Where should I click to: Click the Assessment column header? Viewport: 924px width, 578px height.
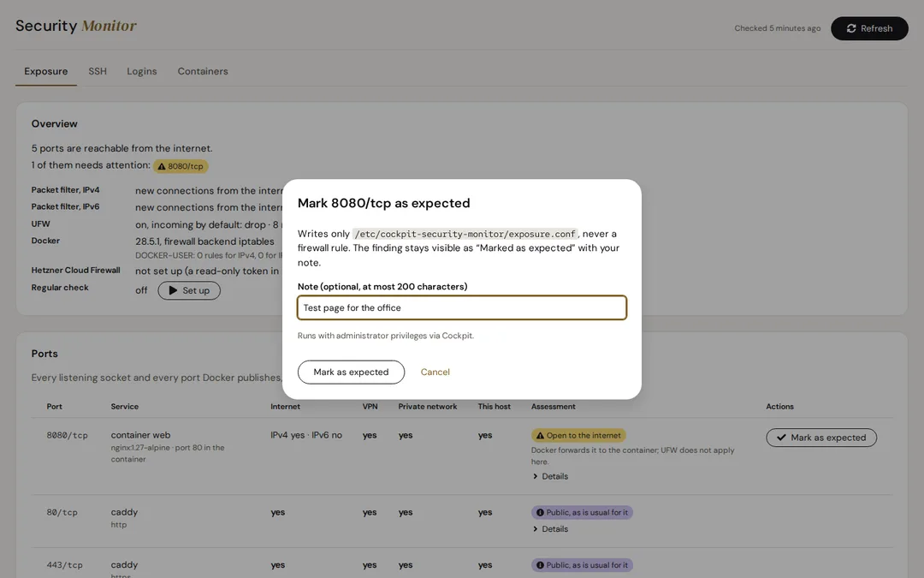(554, 407)
